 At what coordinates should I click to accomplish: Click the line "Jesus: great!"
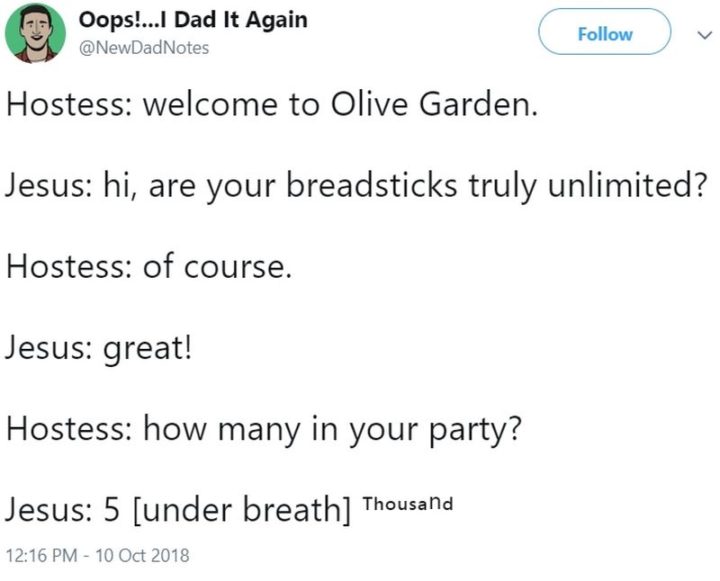(x=99, y=347)
